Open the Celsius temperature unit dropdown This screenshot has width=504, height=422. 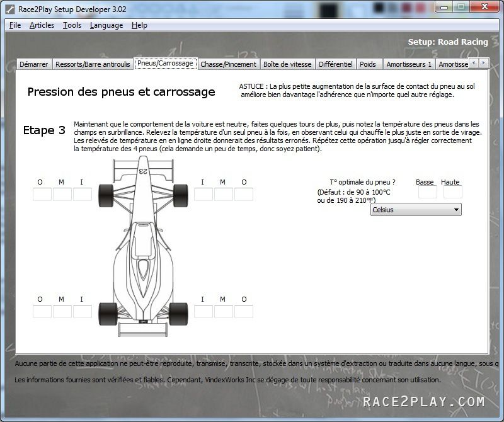coord(416,210)
